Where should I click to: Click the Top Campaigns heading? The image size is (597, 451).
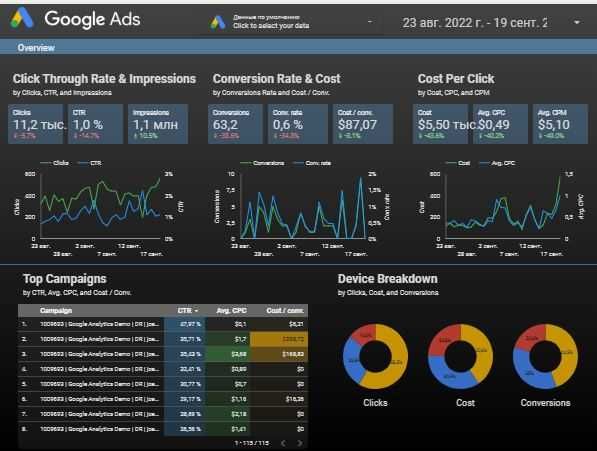point(65,279)
